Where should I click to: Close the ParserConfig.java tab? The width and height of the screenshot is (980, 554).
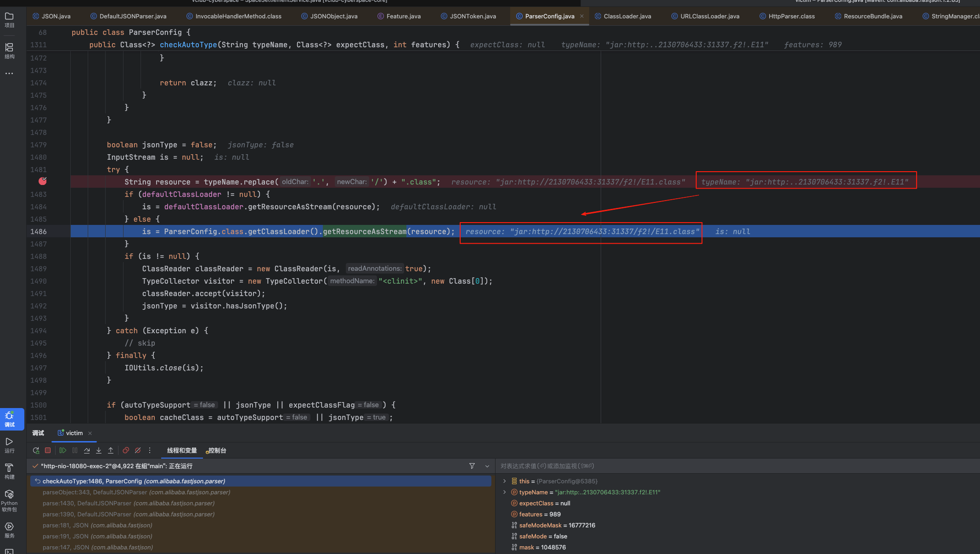pyautogui.click(x=582, y=16)
